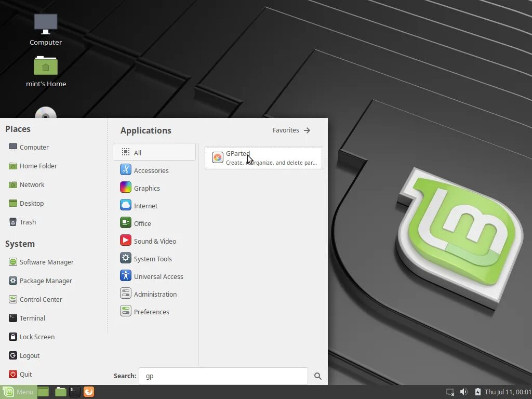The height and width of the screenshot is (399, 532).
Task: Launch Terminal from System list
Action: 27,318
